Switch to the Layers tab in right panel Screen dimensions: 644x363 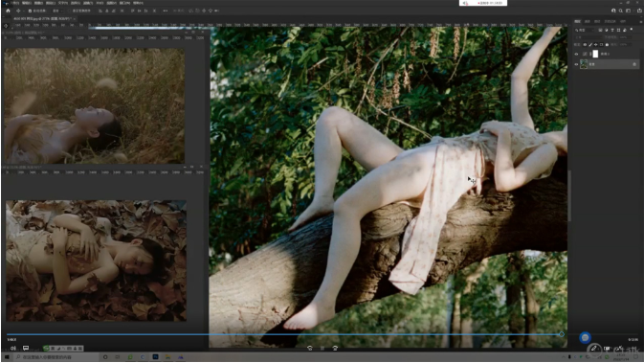coord(577,21)
